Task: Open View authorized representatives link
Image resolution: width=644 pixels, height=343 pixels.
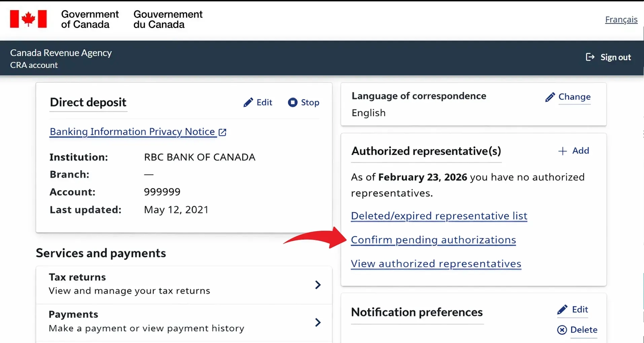Action: (x=436, y=263)
